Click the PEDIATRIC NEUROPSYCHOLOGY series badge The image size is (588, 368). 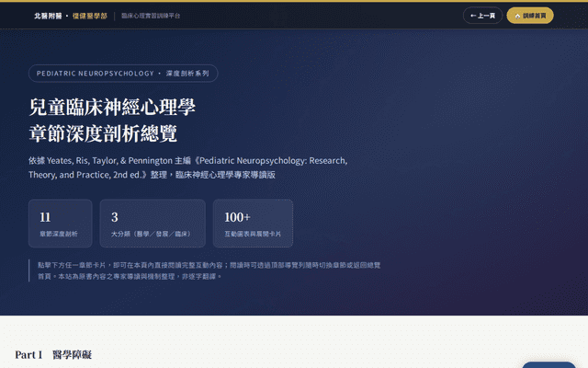click(123, 74)
